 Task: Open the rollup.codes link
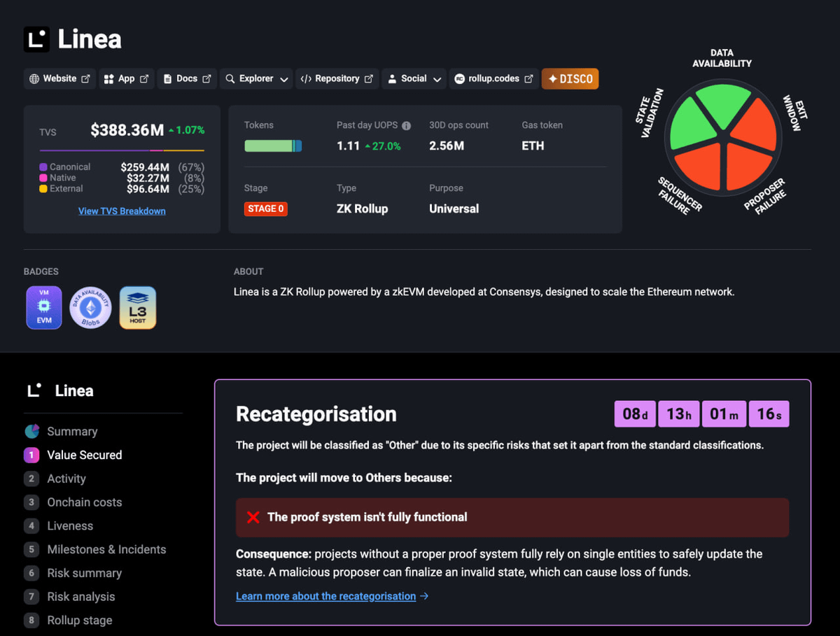click(493, 79)
